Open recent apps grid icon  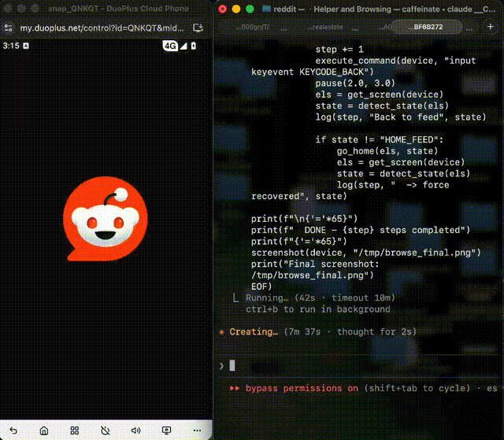click(75, 431)
